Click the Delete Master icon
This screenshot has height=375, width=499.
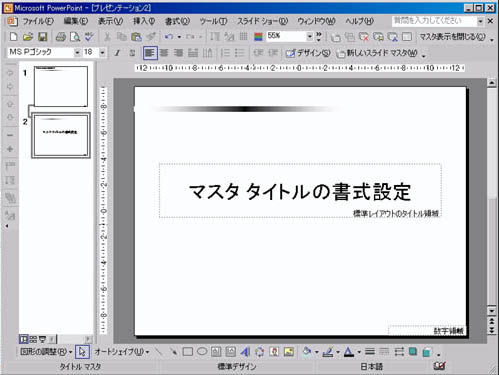coord(364,37)
